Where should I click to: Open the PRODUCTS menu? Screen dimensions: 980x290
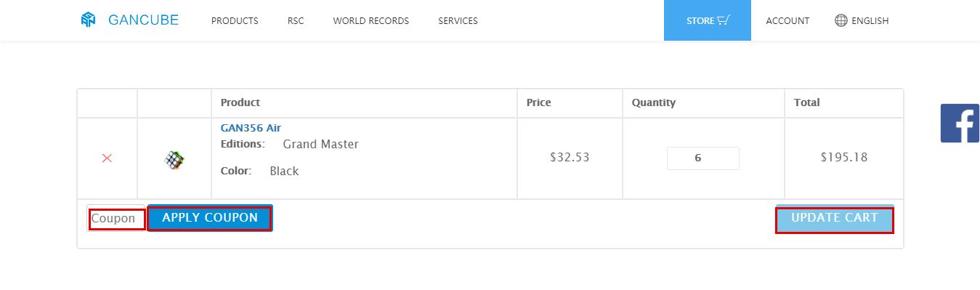(x=235, y=21)
